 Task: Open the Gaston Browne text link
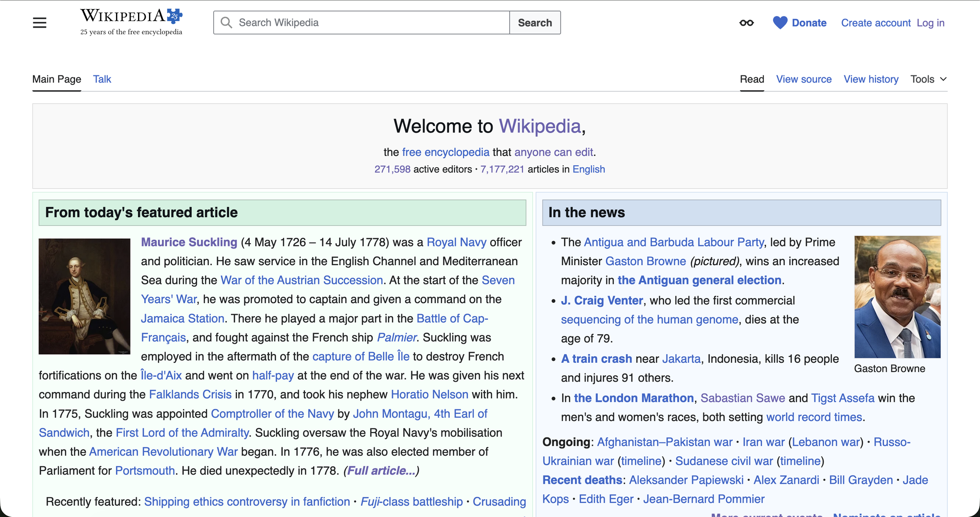coord(646,261)
